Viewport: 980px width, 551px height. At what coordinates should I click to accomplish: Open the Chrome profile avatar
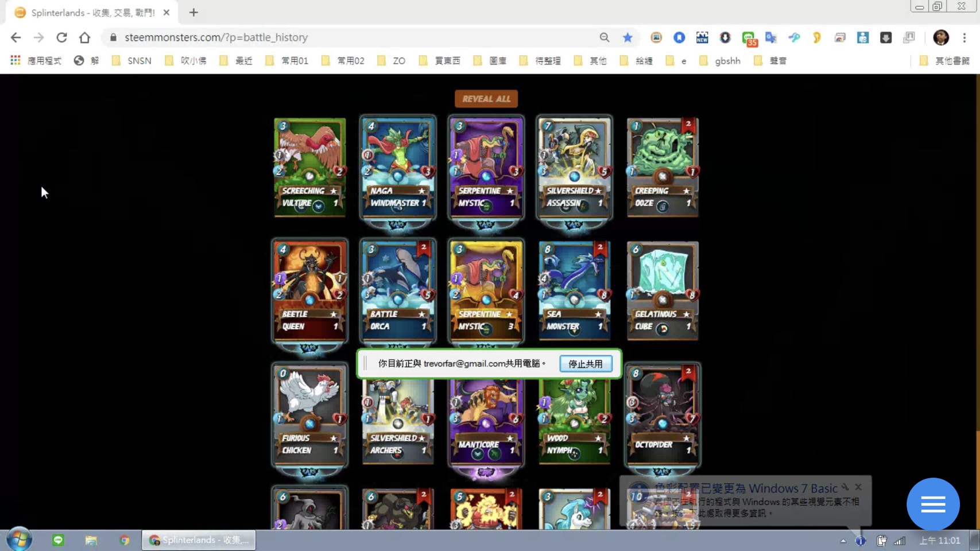coord(941,37)
